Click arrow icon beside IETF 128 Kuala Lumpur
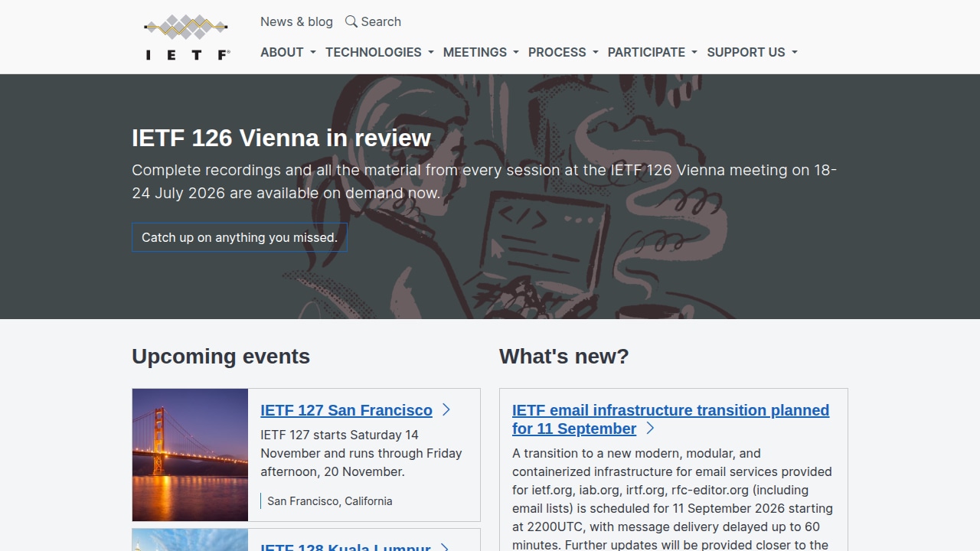Image resolution: width=980 pixels, height=551 pixels. pos(445,546)
